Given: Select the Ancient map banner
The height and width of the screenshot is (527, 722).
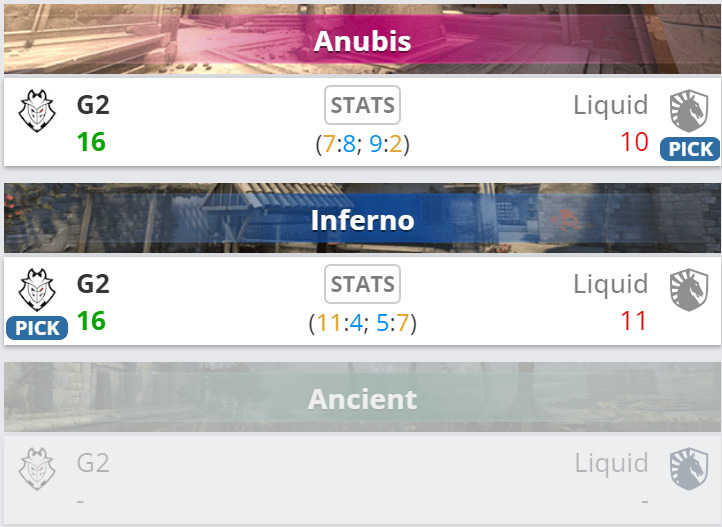Looking at the screenshot, I should pyautogui.click(x=362, y=399).
